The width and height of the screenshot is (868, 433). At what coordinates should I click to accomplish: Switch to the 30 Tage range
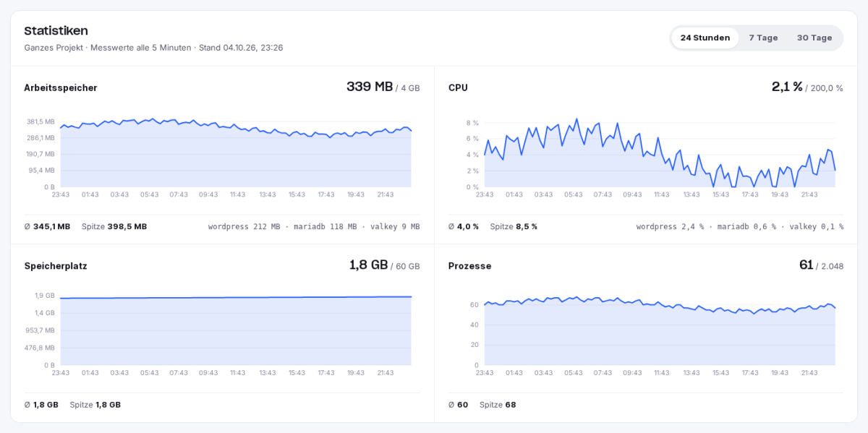pyautogui.click(x=814, y=38)
